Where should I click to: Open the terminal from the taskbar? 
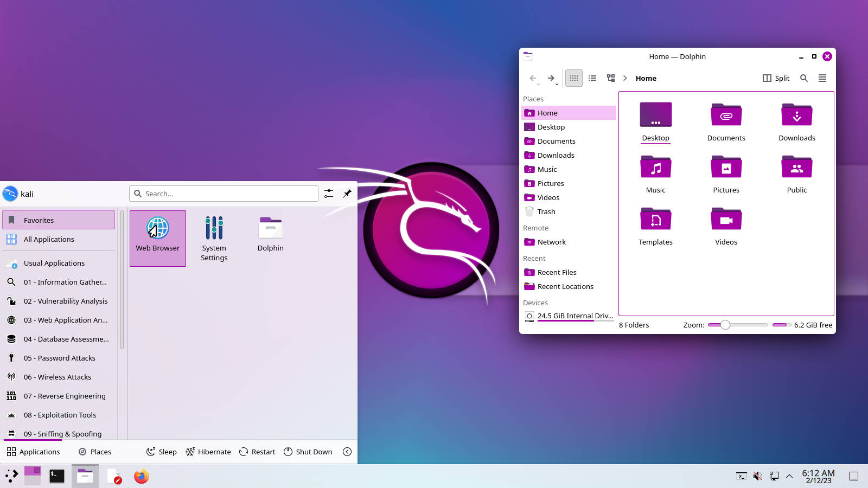57,477
